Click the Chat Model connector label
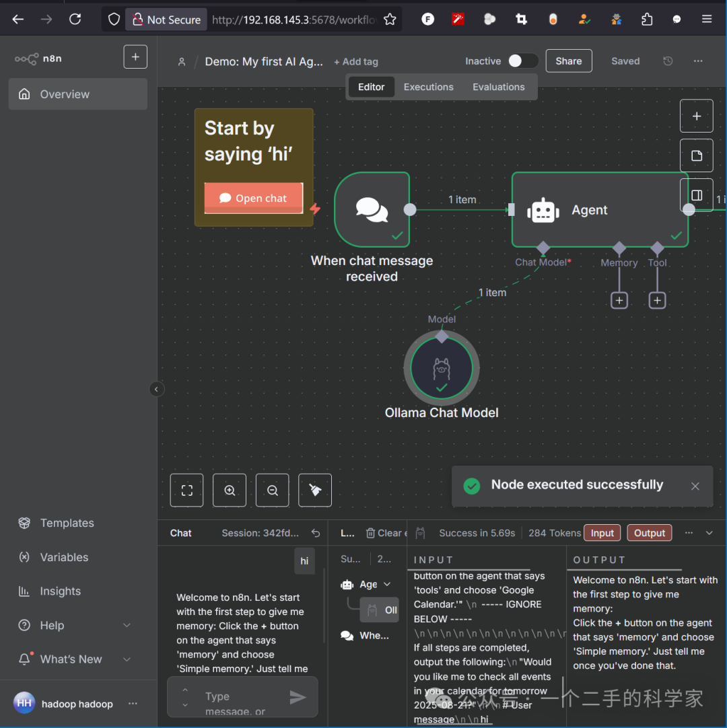727x728 pixels. [x=543, y=262]
